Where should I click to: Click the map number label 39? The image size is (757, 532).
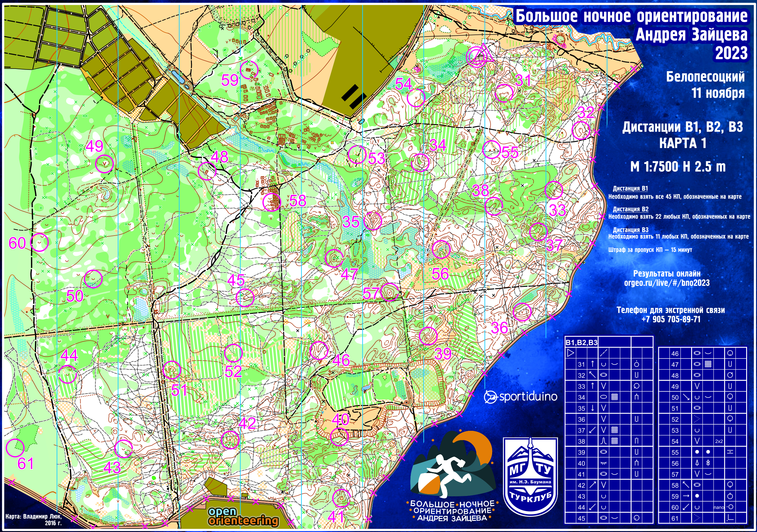click(443, 354)
